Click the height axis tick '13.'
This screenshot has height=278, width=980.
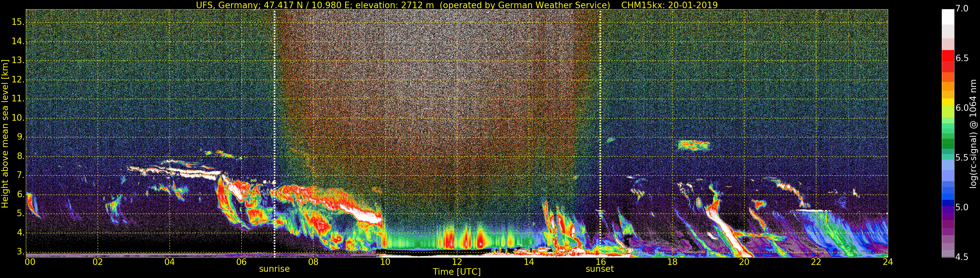click(x=18, y=61)
